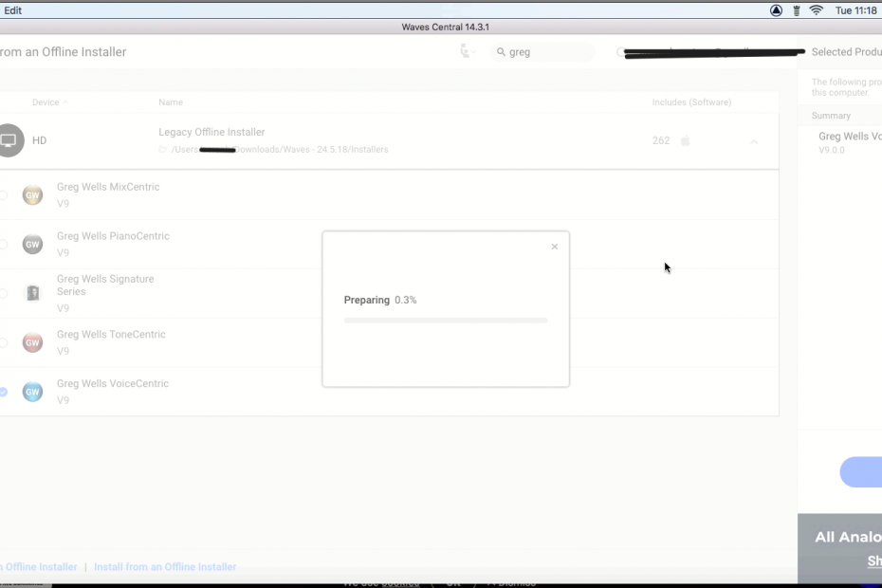Select the Greg Wells PianoCentric radio button
The image size is (882, 588).
4,244
